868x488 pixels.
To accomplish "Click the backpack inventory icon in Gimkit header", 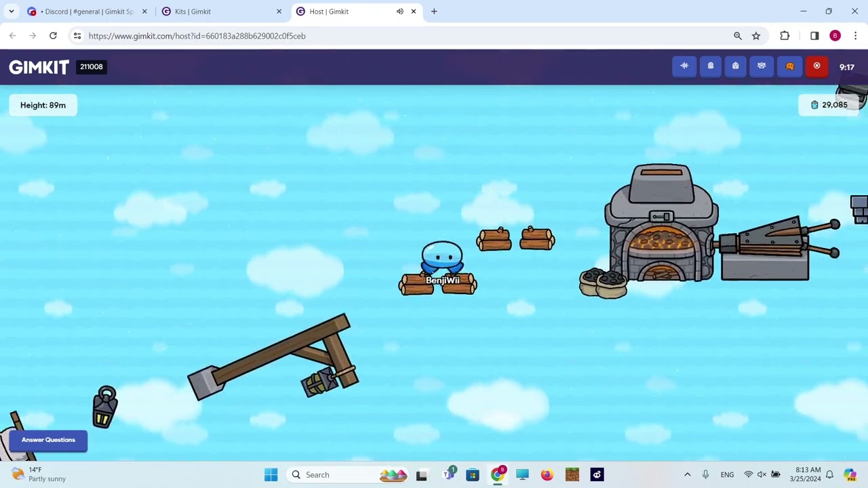I will coord(736,66).
